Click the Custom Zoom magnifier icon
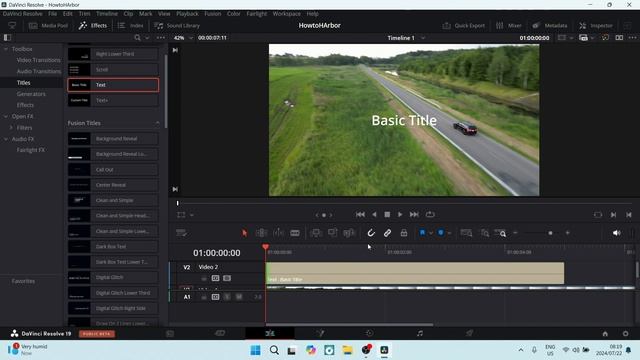This screenshot has width=640, height=360. [500, 233]
